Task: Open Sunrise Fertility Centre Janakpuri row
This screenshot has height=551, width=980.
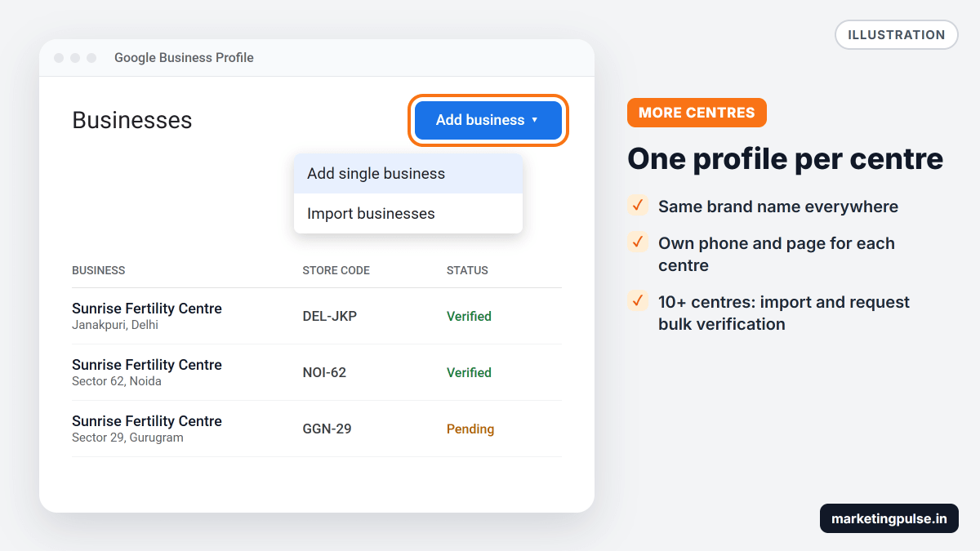Action: (317, 316)
